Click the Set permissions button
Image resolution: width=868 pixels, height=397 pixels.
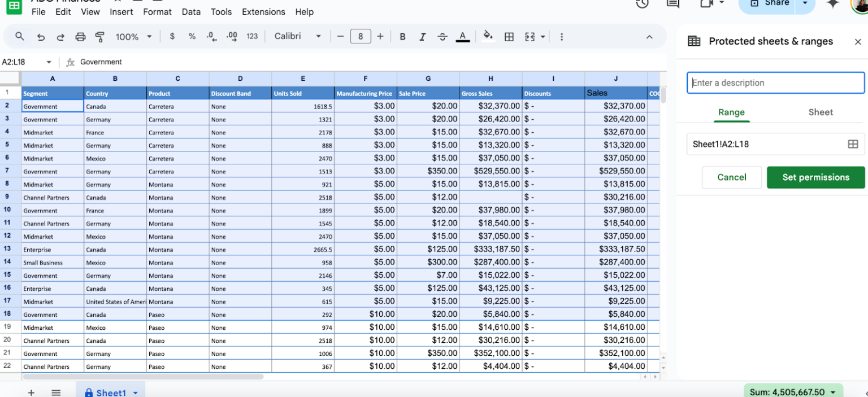(x=815, y=177)
